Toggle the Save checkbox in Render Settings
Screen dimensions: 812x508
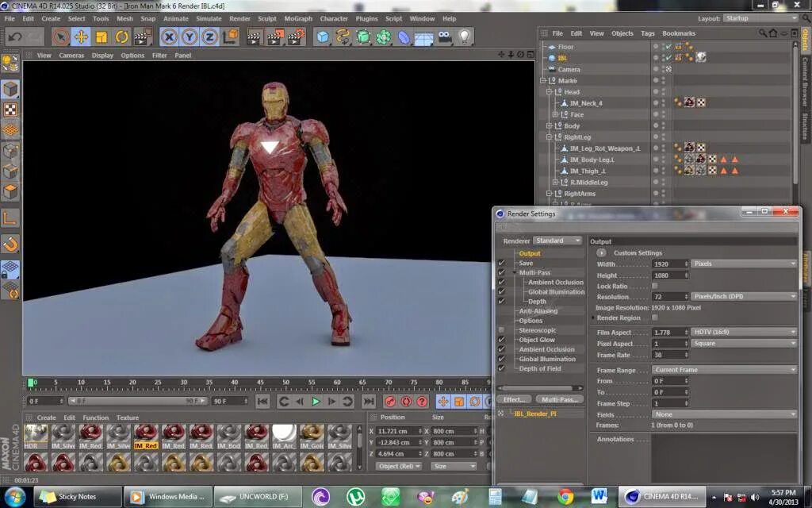[x=501, y=263]
